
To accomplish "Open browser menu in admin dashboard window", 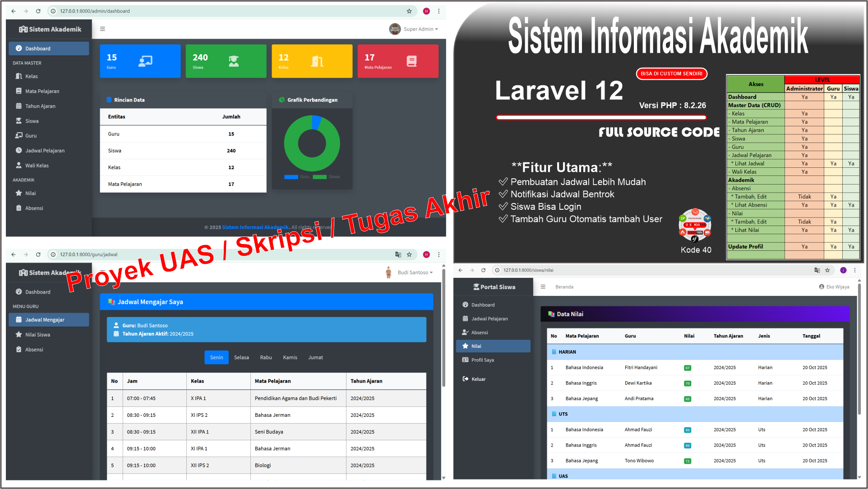I will pyautogui.click(x=439, y=11).
